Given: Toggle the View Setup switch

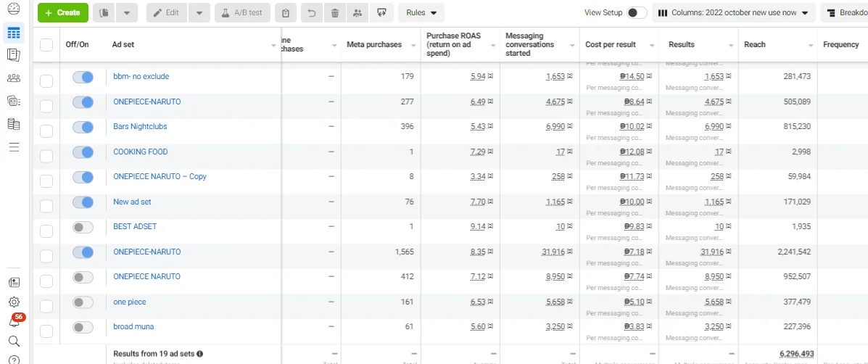Looking at the screenshot, I should (x=637, y=13).
